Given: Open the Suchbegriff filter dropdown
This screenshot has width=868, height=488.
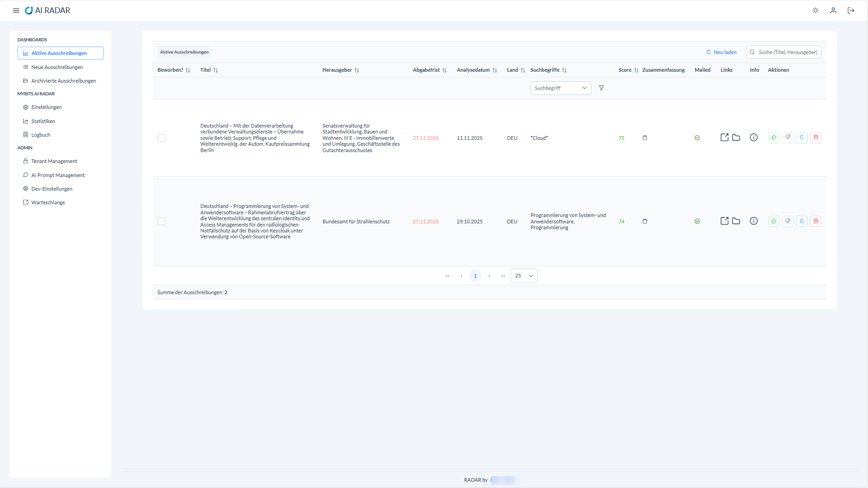Looking at the screenshot, I should pos(561,88).
